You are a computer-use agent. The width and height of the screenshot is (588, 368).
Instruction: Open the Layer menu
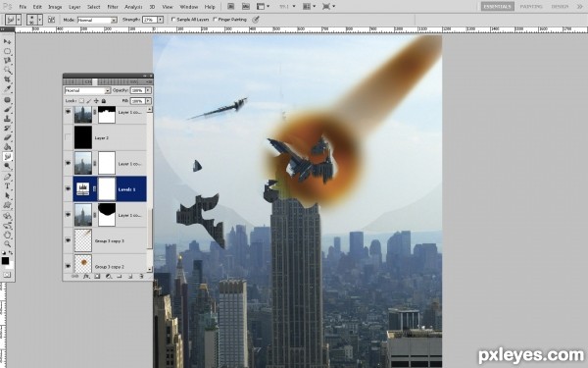(x=74, y=7)
